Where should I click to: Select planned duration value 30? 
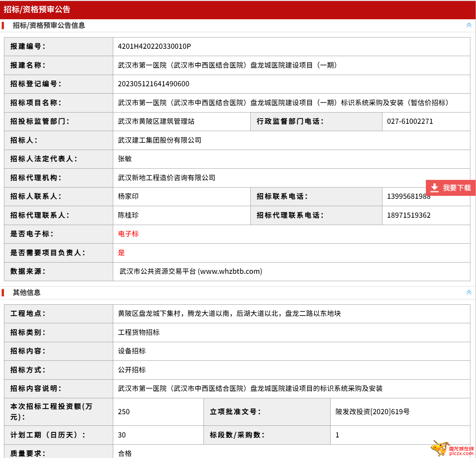click(x=122, y=435)
